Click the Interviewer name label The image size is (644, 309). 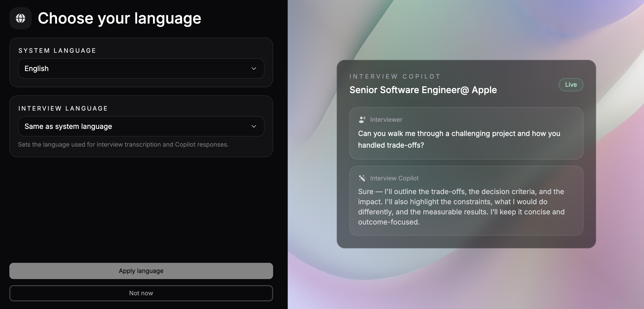tap(386, 119)
